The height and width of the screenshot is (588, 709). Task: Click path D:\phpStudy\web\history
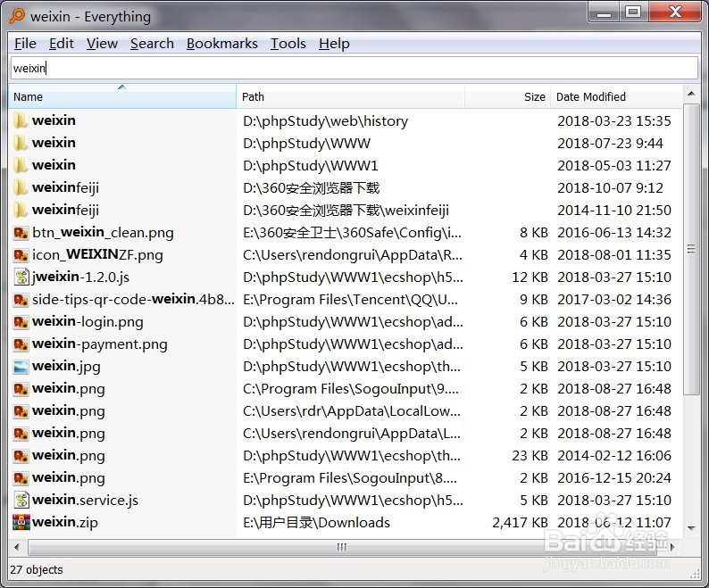(x=326, y=120)
